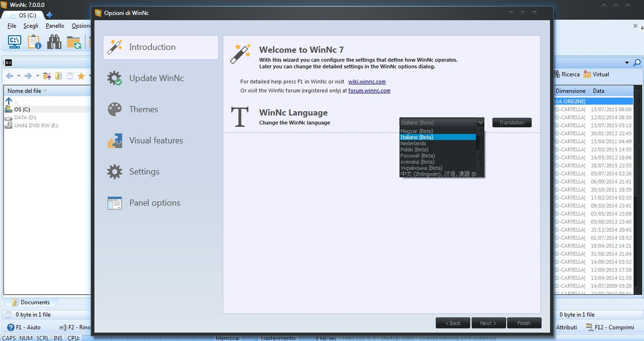Choose Українська (Beta) language option
The height and width of the screenshot is (341, 644).
click(438, 168)
